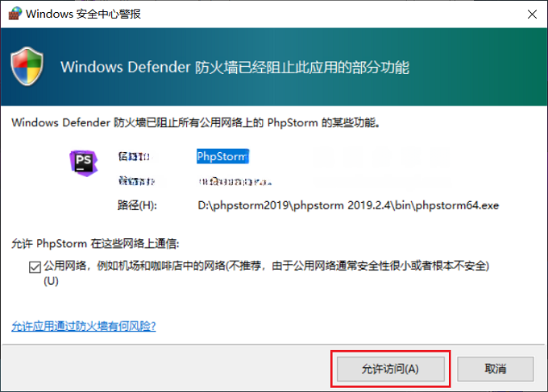Click the Windows Defender shield icon
Viewport: 548px width, 392px height.
tap(27, 66)
